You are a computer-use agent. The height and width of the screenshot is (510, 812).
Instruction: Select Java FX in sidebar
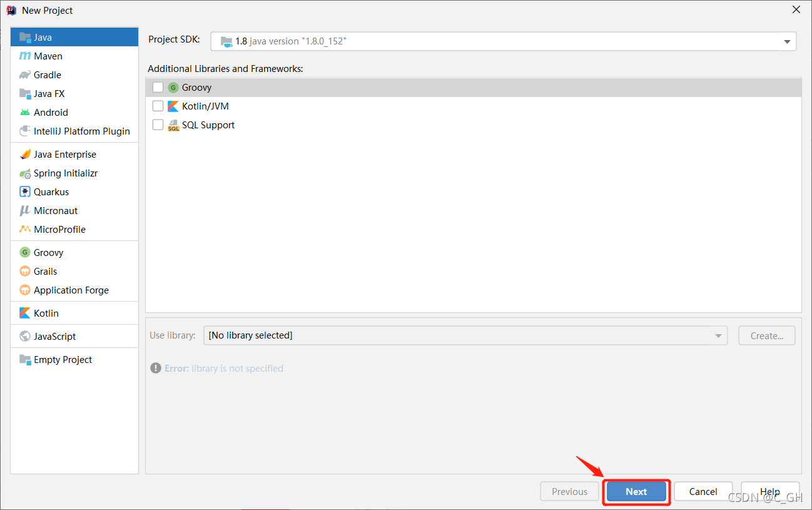(x=74, y=93)
